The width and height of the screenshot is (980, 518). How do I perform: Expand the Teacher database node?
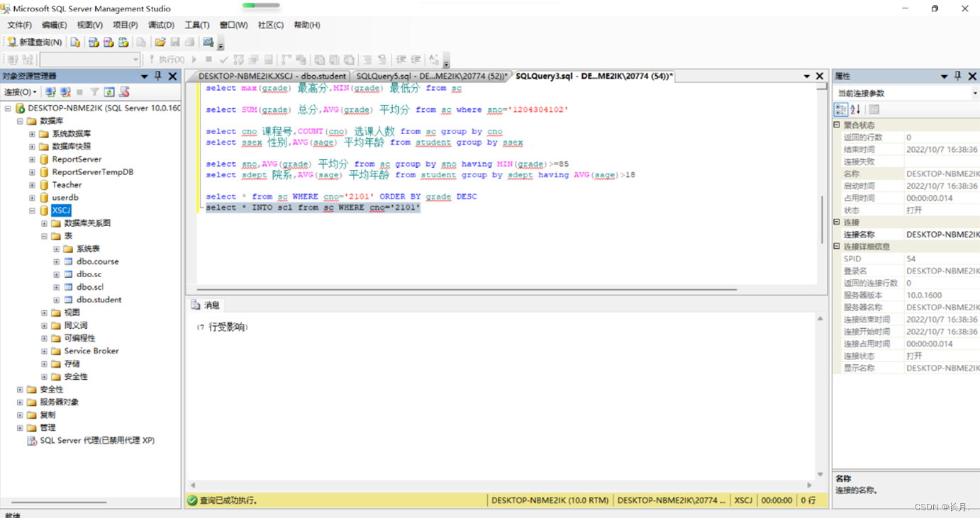[32, 185]
